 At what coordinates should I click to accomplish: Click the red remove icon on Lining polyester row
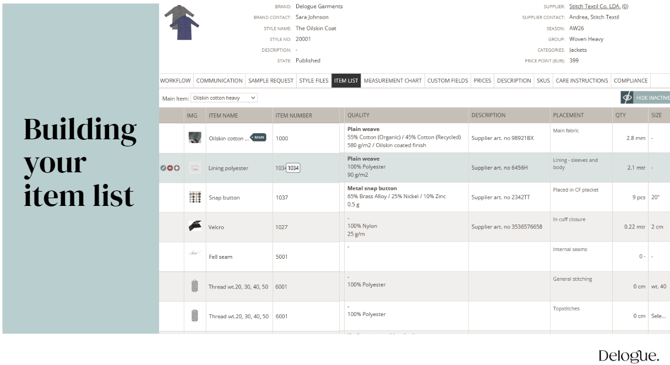tap(170, 168)
